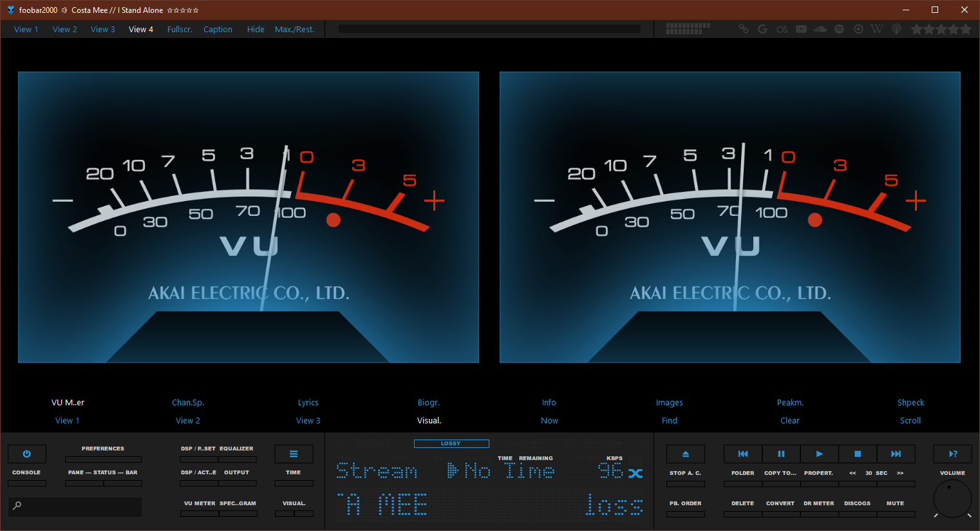Open the hamburger menu above TIME
This screenshot has width=980, height=531.
click(x=294, y=454)
